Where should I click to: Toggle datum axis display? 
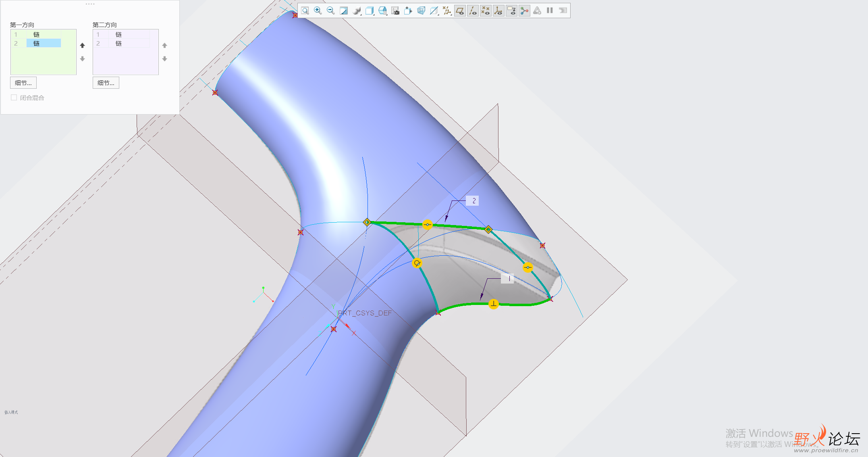(473, 11)
